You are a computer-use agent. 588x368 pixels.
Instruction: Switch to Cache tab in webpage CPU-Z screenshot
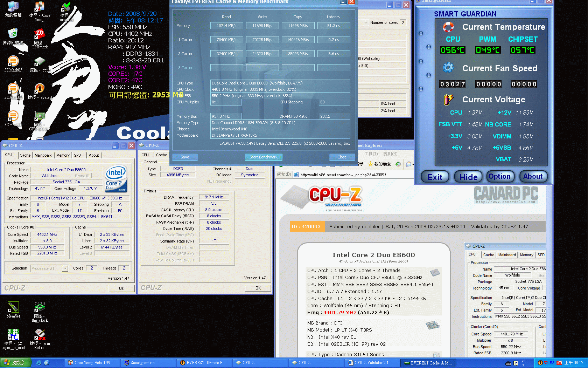[489, 255]
